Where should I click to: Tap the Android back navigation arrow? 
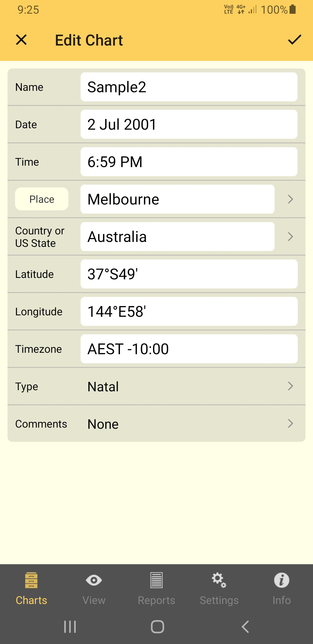(245, 627)
